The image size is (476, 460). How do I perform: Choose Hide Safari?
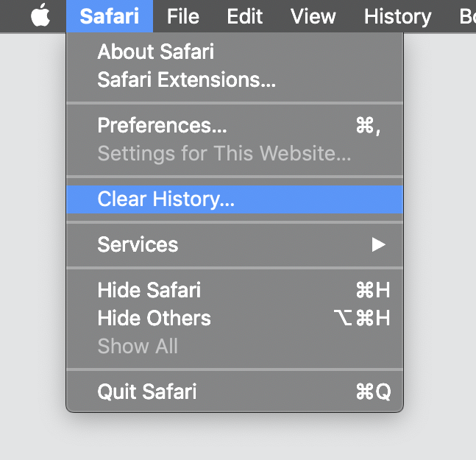(235, 290)
